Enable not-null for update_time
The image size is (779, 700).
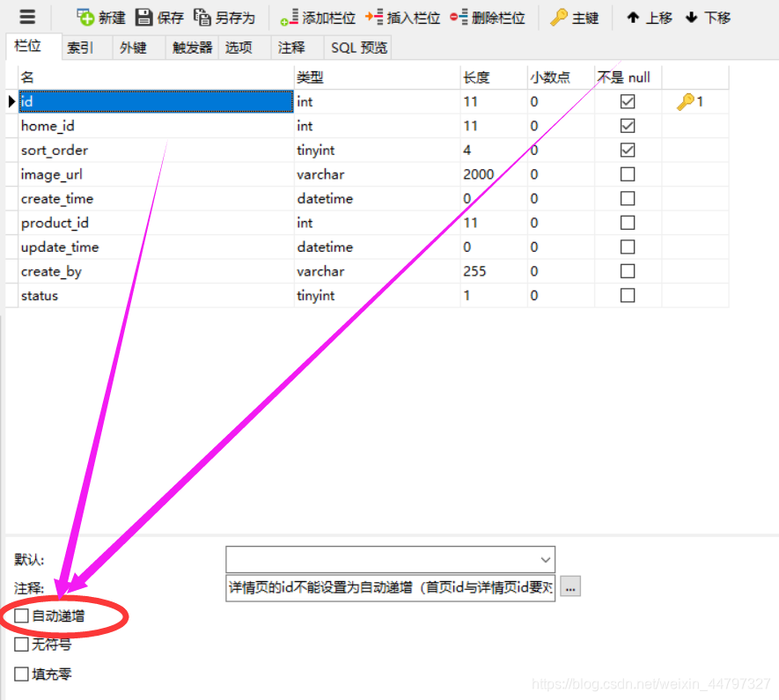pos(628,247)
